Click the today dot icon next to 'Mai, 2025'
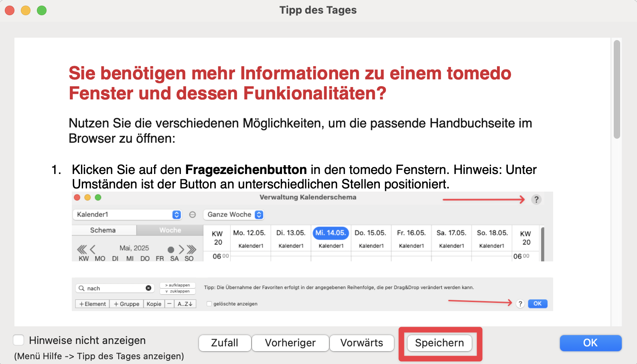This screenshot has height=364, width=637. click(171, 250)
